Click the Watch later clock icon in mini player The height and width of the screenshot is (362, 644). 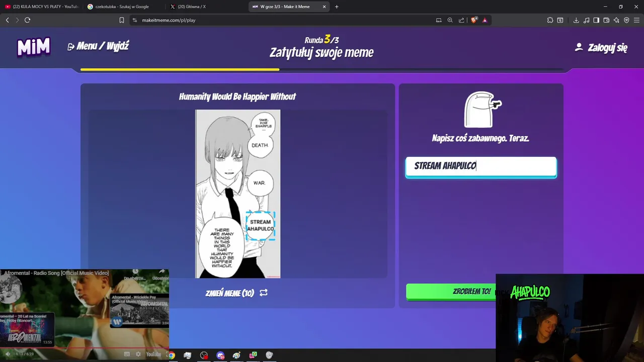coord(135,272)
